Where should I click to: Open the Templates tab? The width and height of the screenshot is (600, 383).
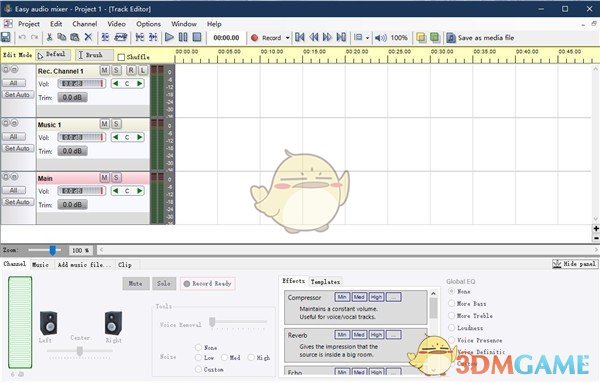(x=325, y=282)
